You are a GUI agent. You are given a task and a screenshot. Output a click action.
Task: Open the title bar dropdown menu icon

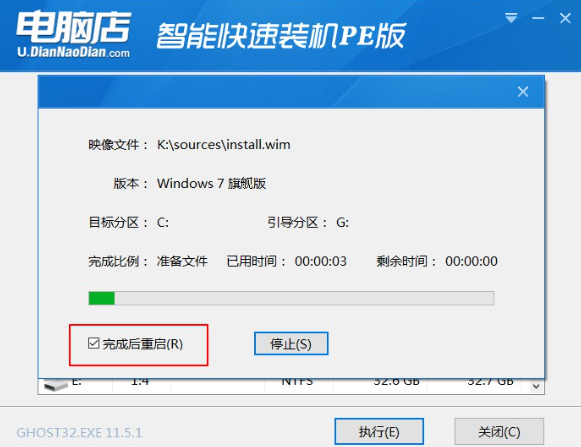(x=511, y=17)
